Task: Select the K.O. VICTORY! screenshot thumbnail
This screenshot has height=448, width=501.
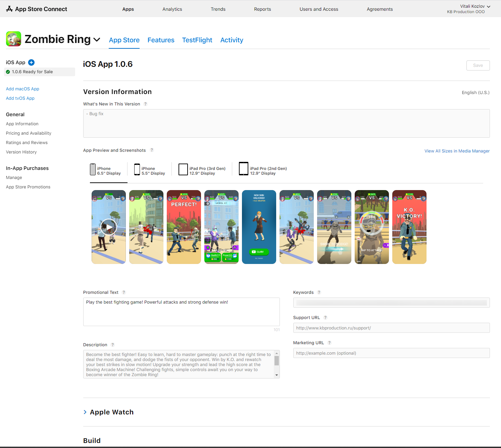Action: pos(409,227)
